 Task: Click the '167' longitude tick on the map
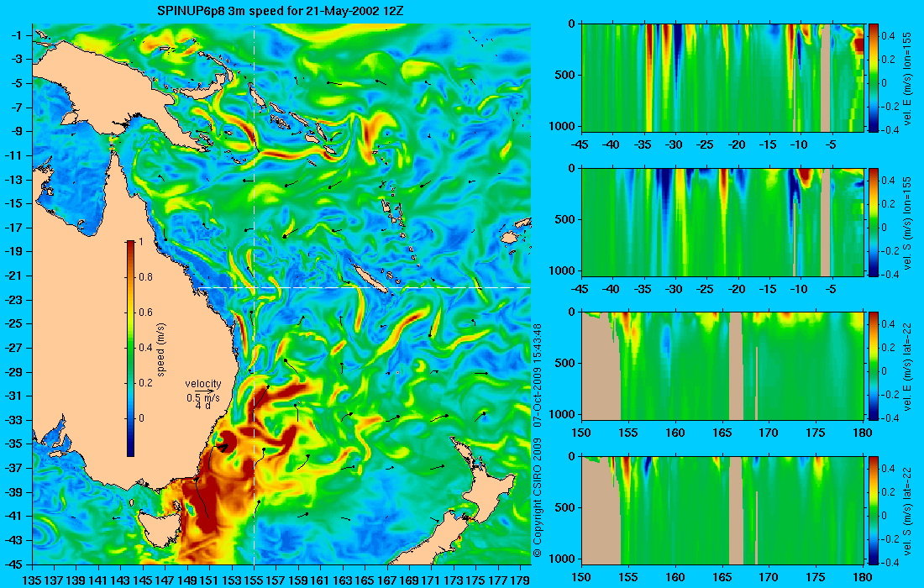coord(386,580)
